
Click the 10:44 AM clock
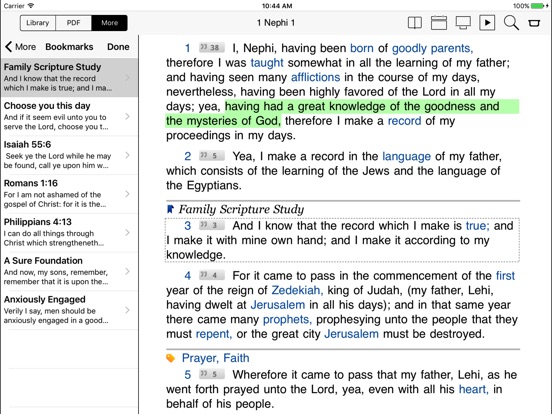(x=277, y=6)
